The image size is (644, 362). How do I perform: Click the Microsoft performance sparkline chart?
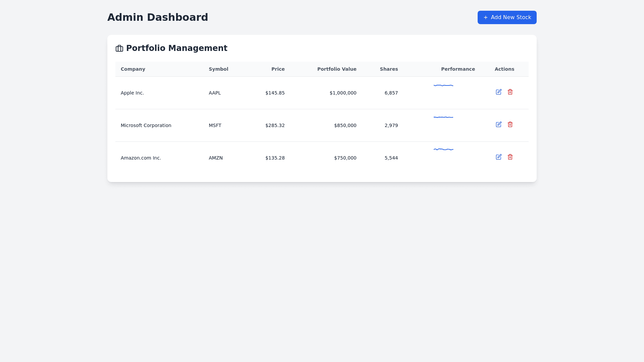[x=443, y=117]
